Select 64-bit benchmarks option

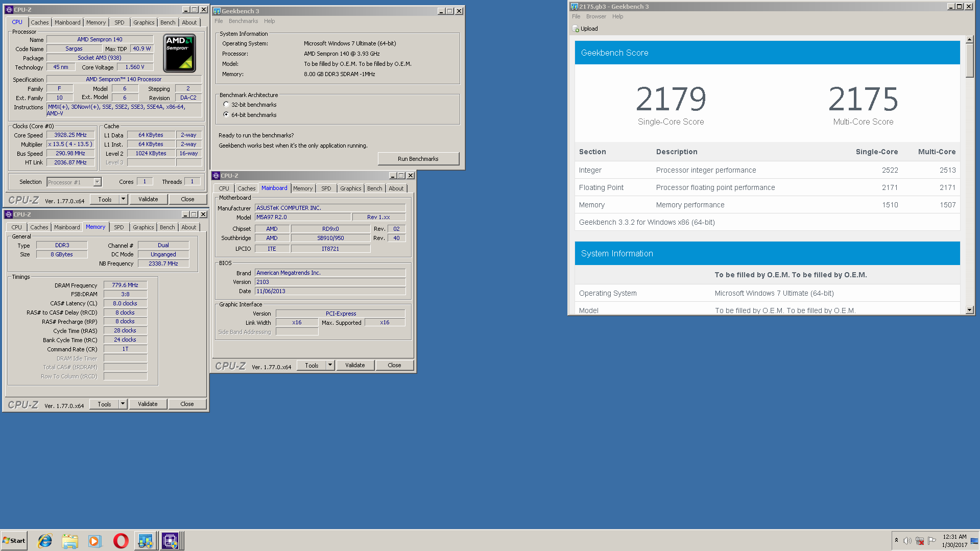point(226,115)
